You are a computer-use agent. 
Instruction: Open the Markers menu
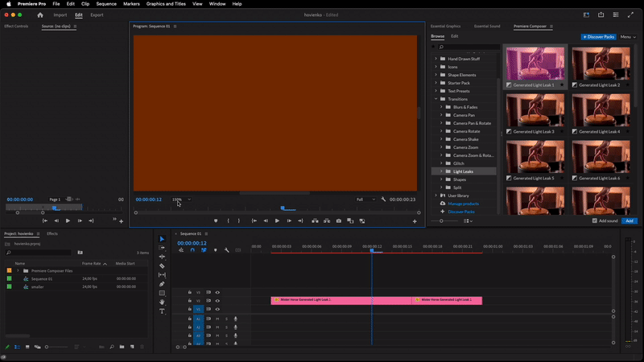[x=131, y=4]
